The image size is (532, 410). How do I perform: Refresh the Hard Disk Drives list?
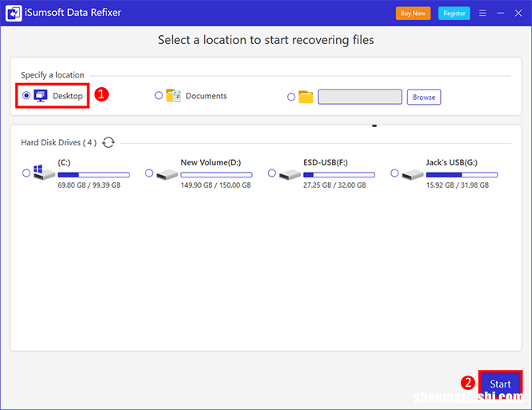pos(109,142)
